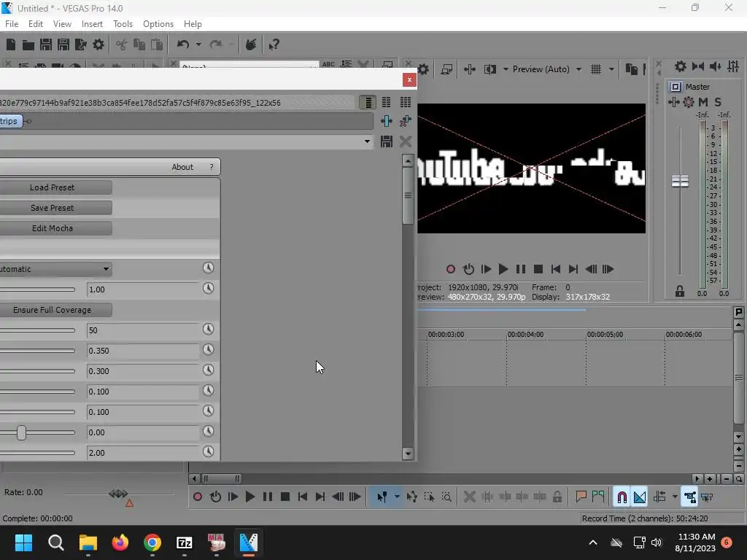Open the Edit Mocha button

coord(53,228)
